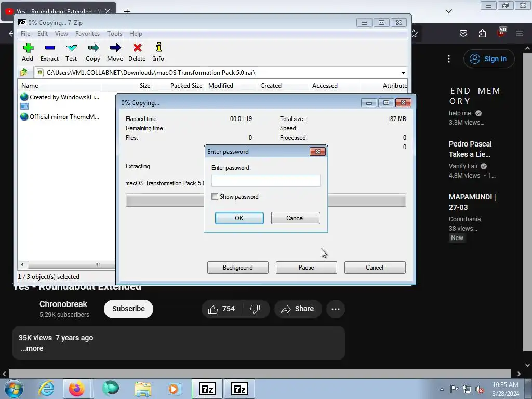Screen dimensions: 532x399
Task: Click the archive path address field
Action: coord(217,73)
